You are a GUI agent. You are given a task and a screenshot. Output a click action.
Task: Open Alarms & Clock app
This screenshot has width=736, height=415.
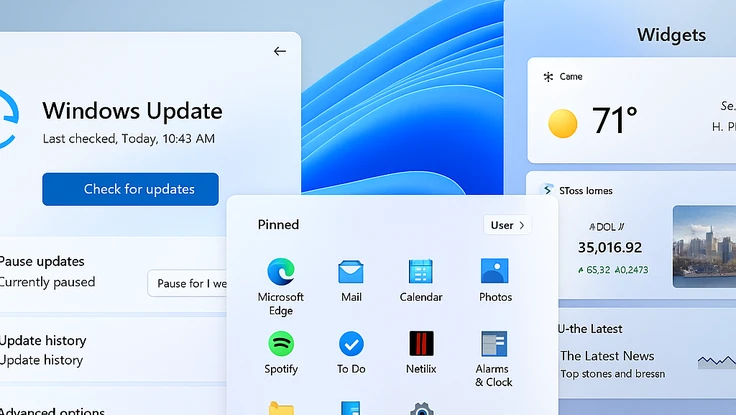tap(494, 344)
